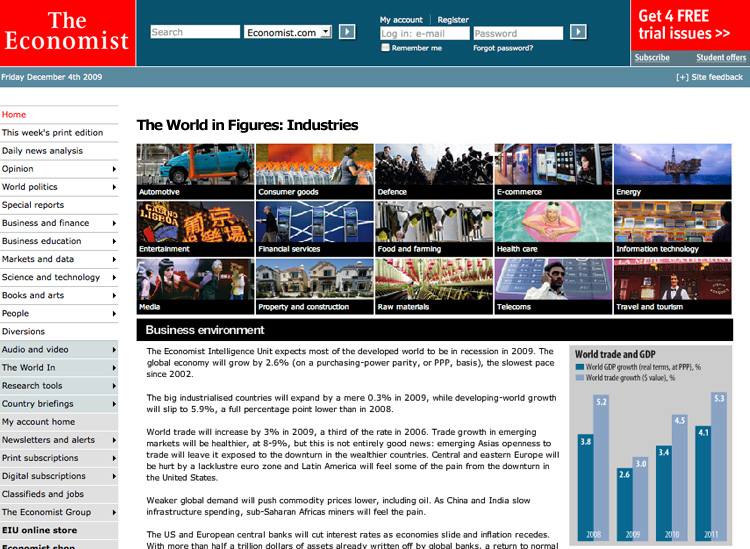Screen dimensions: 750x549
Task: Open Energy industry thumbnail
Action: (673, 171)
